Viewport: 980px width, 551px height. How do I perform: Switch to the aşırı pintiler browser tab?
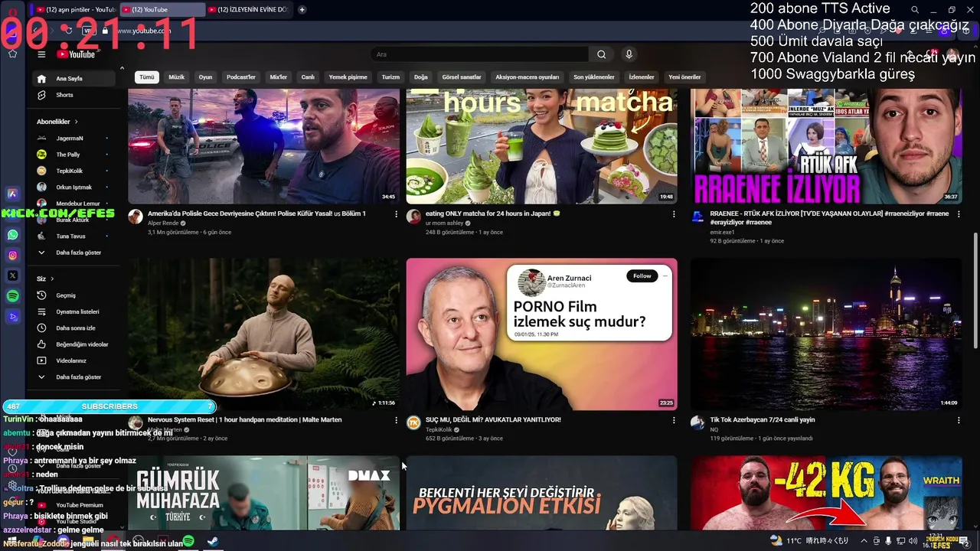[75, 10]
